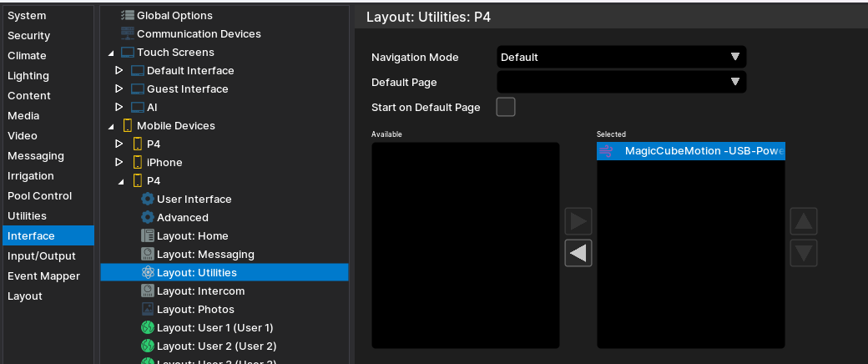Expand the Default Interface tree node
The height and width of the screenshot is (364, 868).
tap(119, 71)
